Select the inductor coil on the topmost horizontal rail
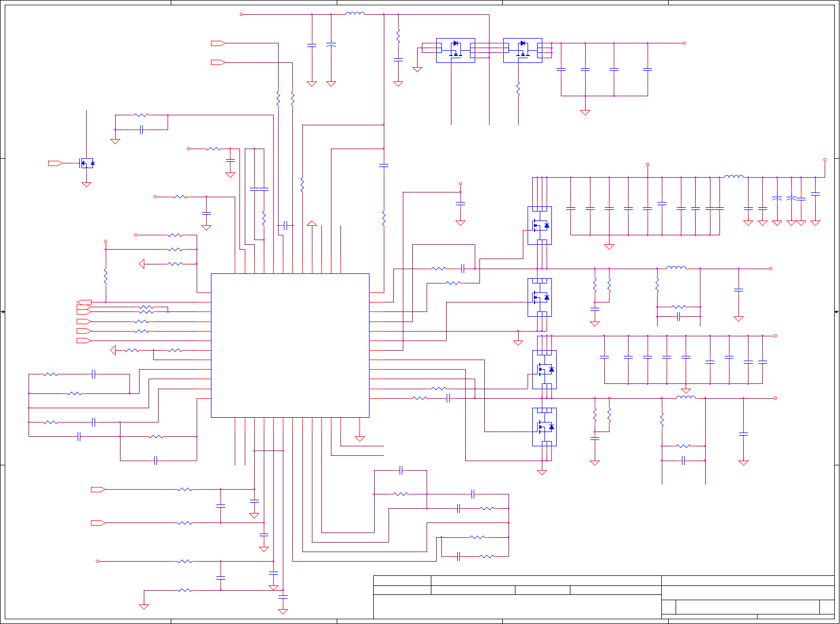 [355, 13]
